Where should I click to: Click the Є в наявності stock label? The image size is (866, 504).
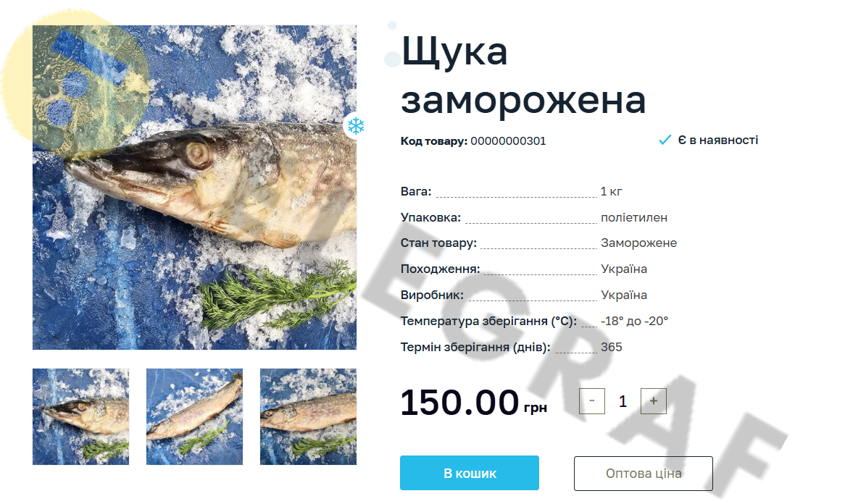[x=718, y=140]
